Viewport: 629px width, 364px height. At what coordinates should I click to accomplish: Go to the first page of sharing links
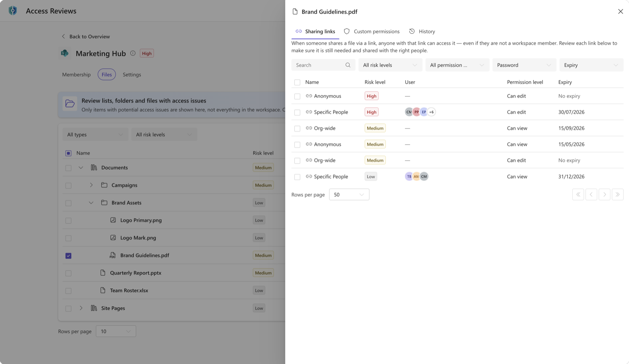578,194
